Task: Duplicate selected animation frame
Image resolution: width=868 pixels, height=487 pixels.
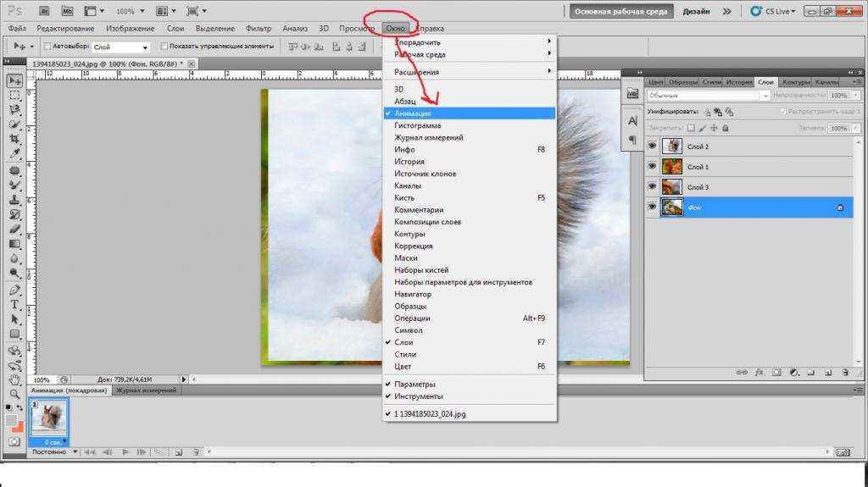Action: point(178,452)
